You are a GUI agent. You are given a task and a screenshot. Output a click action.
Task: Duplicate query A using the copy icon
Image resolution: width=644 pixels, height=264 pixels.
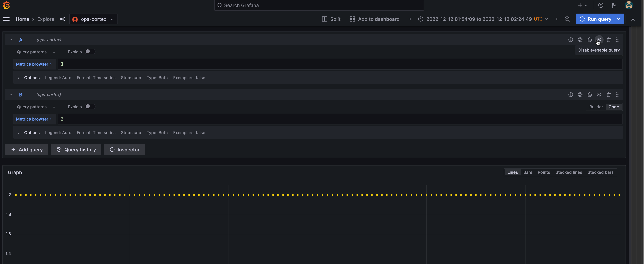click(590, 40)
